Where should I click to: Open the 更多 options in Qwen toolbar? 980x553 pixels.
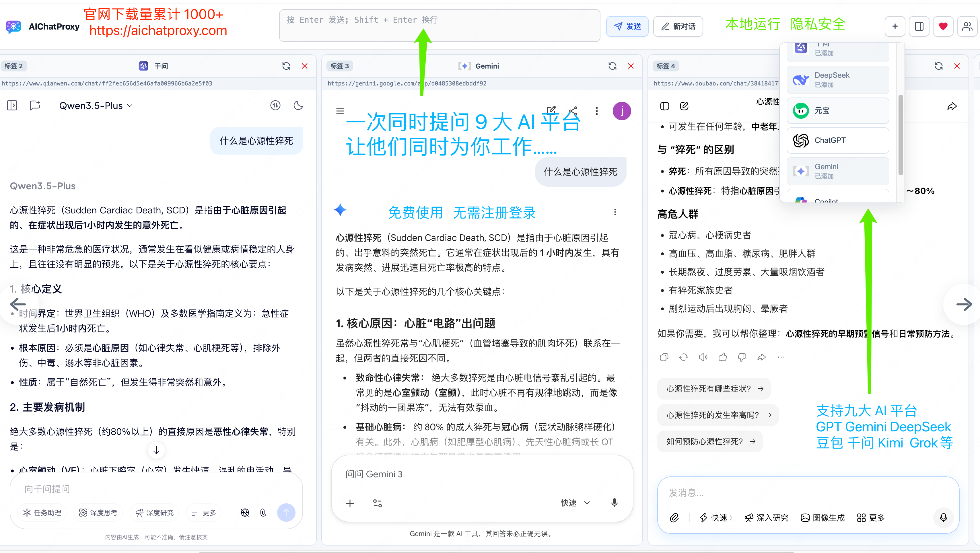[x=203, y=512]
